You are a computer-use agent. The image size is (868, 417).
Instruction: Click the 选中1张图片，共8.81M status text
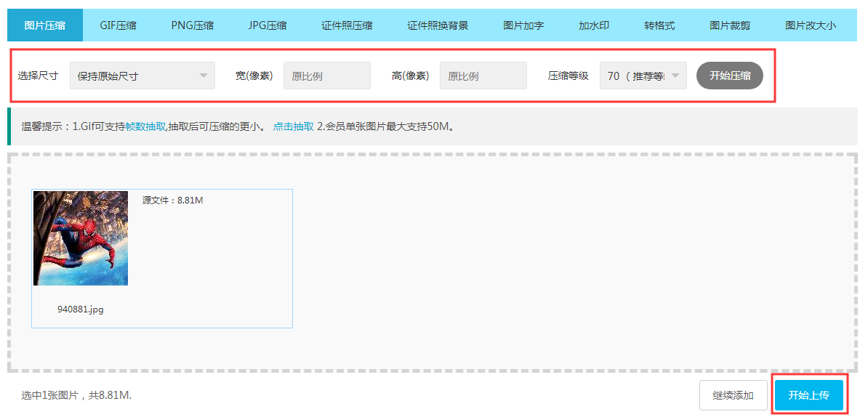76,395
